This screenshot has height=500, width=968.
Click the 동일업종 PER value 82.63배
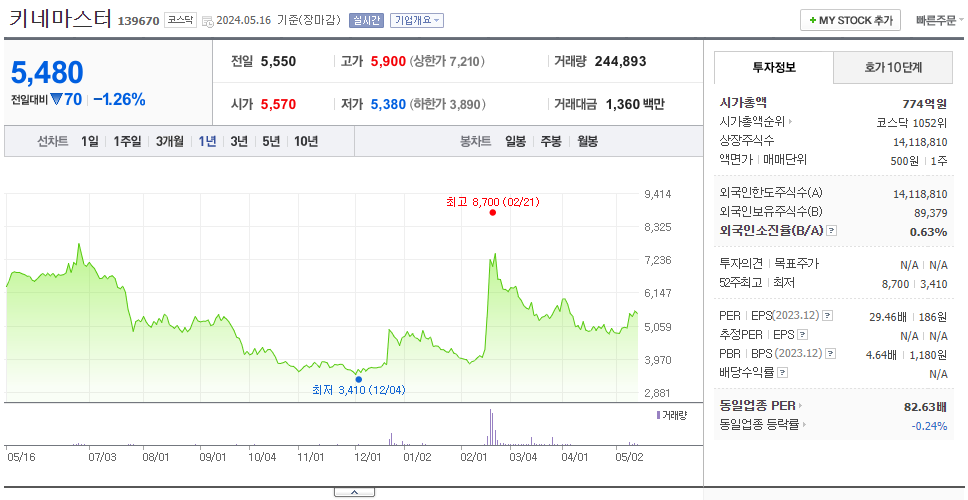925,407
